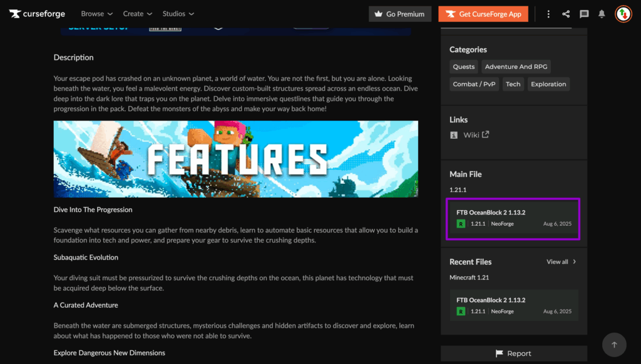Select the Adventure And RPG category
Screen dimensions: 641x364
click(516, 66)
